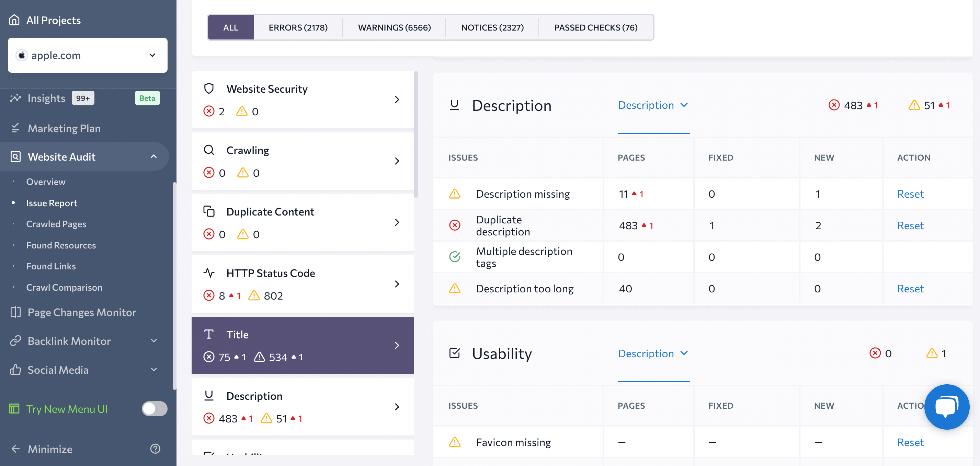Click the All Projects home icon
Viewport: 980px width, 466px height.
coord(14,20)
